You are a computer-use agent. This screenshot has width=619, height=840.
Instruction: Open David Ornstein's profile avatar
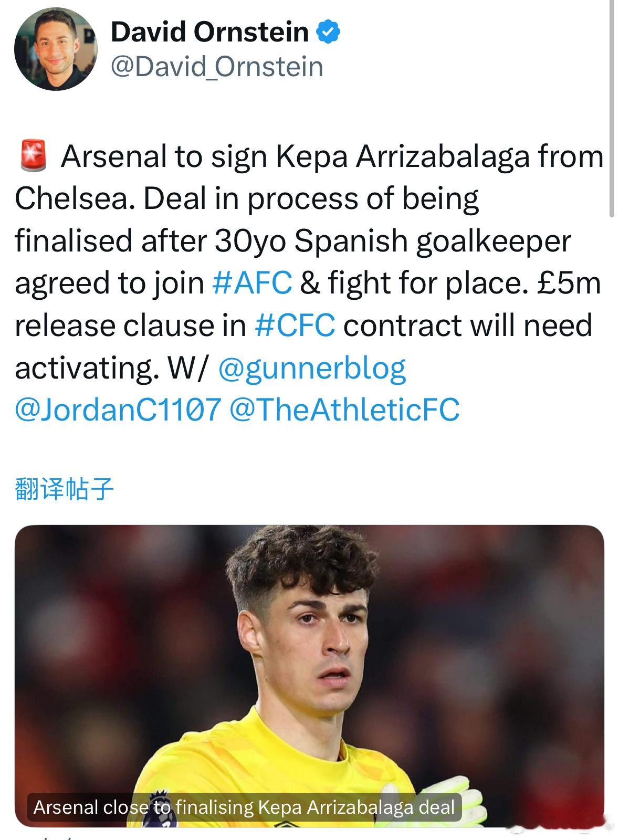[x=56, y=49]
